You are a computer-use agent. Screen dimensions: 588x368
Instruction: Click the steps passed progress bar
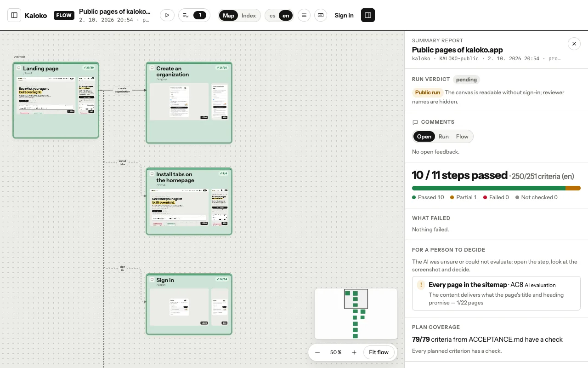(x=496, y=188)
